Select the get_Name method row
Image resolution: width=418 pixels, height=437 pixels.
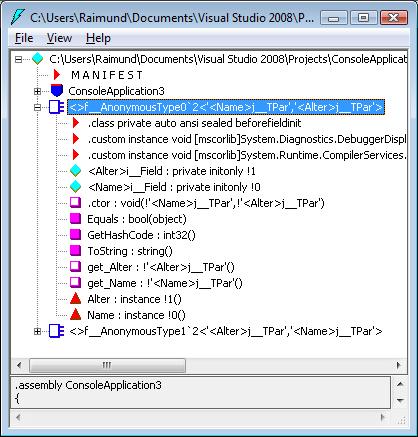[x=165, y=283]
